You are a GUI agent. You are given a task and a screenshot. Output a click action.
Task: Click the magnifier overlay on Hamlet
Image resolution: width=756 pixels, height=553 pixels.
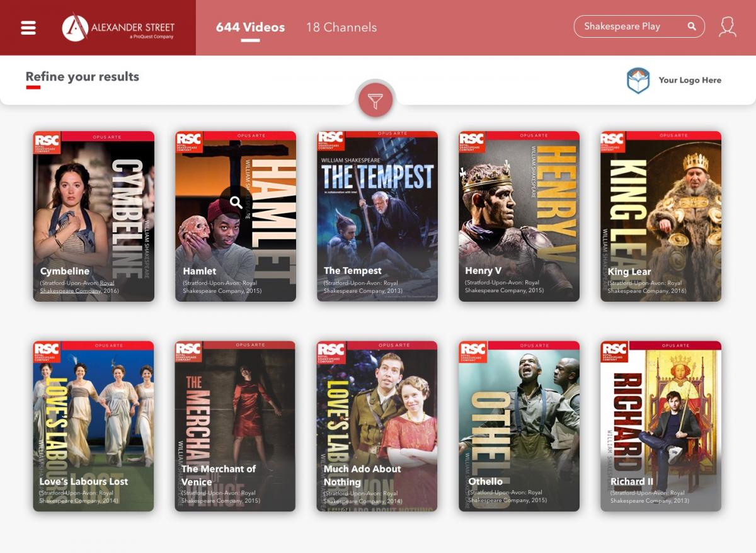tap(236, 202)
